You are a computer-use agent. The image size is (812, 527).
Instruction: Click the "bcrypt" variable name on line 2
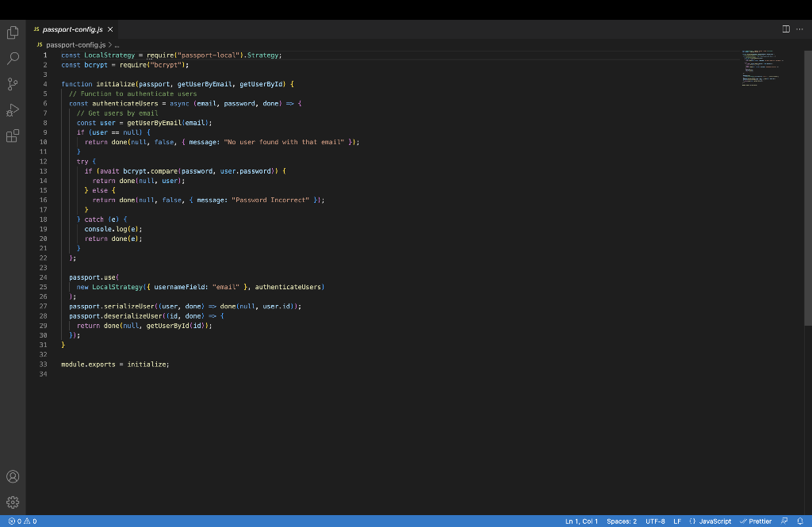[96, 65]
